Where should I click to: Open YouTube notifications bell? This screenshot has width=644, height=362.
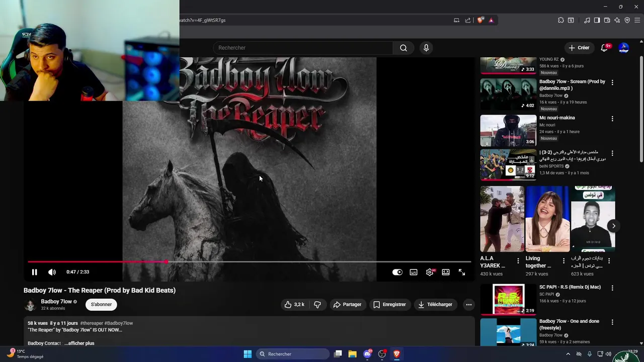pyautogui.click(x=604, y=48)
